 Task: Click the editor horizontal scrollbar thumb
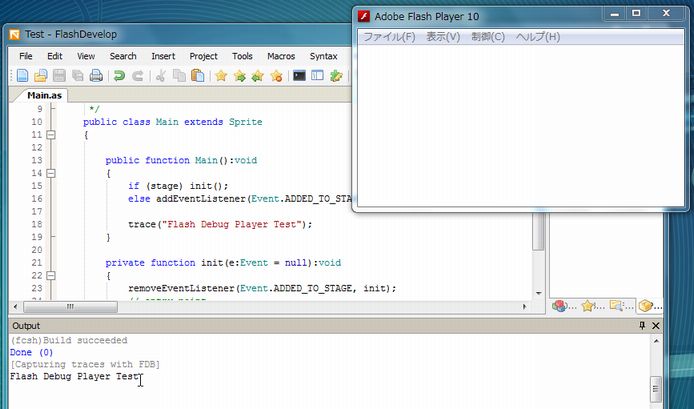pos(70,306)
